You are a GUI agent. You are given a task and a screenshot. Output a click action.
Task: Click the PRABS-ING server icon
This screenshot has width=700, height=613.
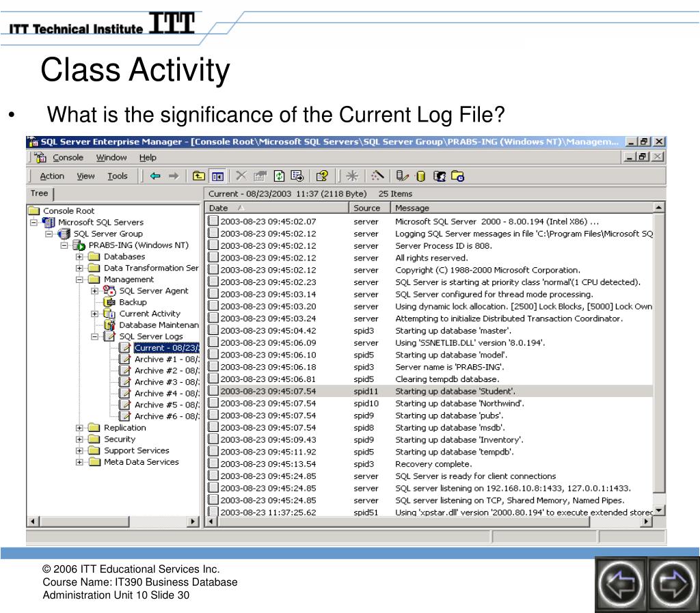(x=79, y=245)
